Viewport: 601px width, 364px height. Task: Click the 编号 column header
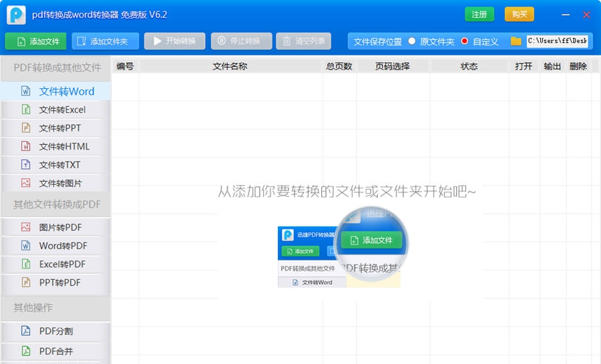(126, 66)
